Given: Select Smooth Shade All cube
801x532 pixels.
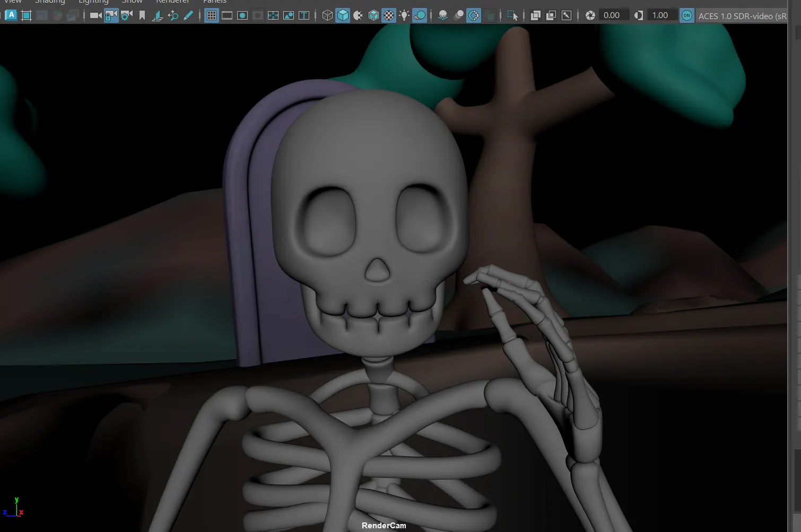Looking at the screenshot, I should tap(343, 15).
